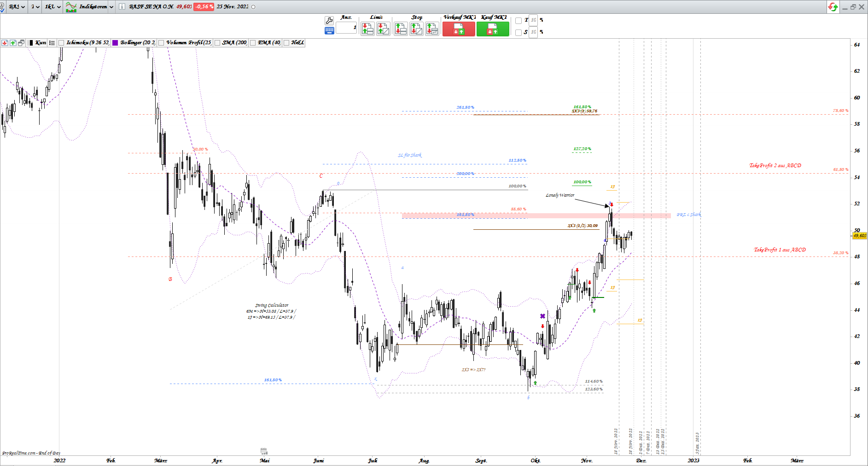Open the instrument info icon
The image size is (868, 466).
click(x=122, y=6)
